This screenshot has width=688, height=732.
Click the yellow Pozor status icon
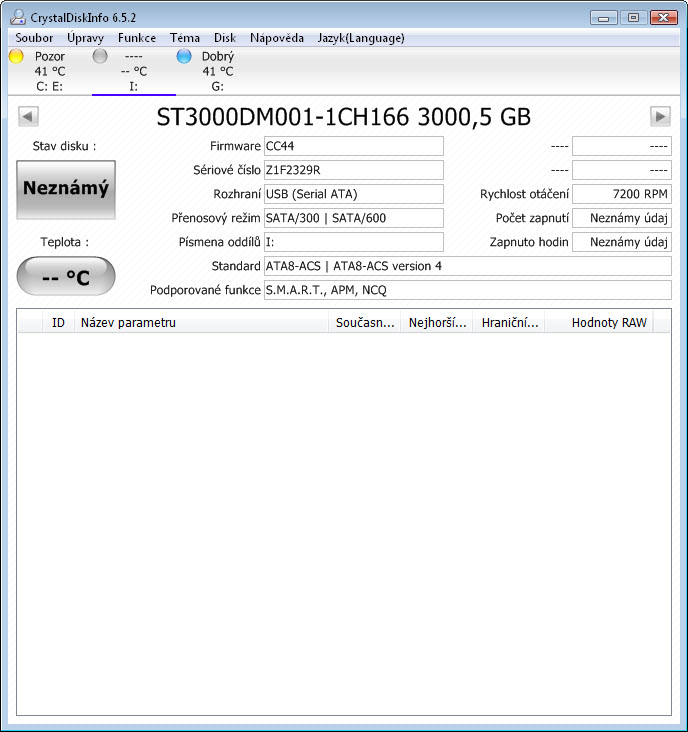pos(16,56)
